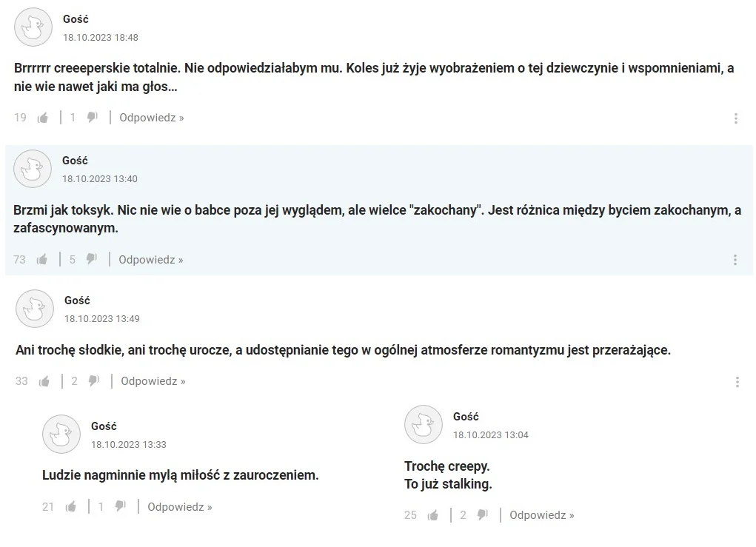Reply to the 'Brrrrrr creeeperskie' comment

(151, 118)
